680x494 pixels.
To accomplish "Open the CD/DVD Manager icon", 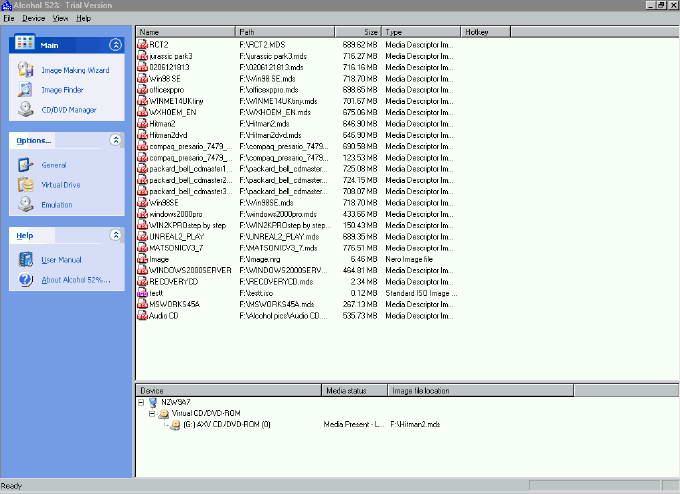I will click(26, 109).
